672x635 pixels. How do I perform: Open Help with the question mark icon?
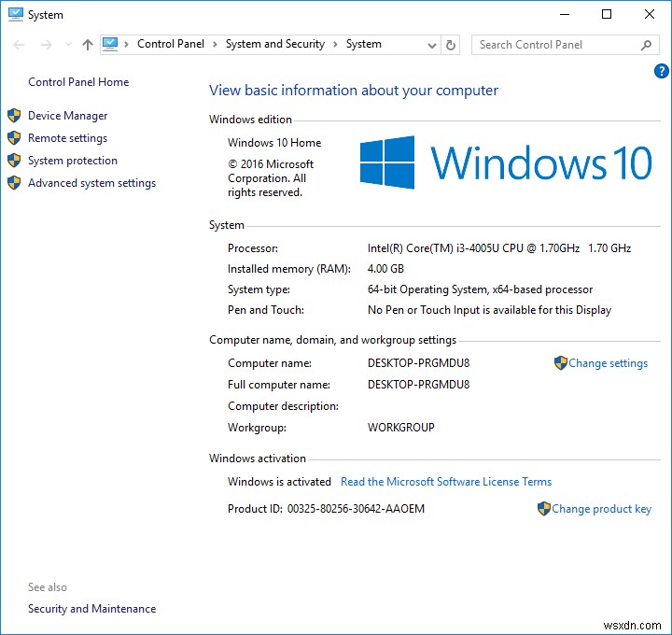pos(662,71)
